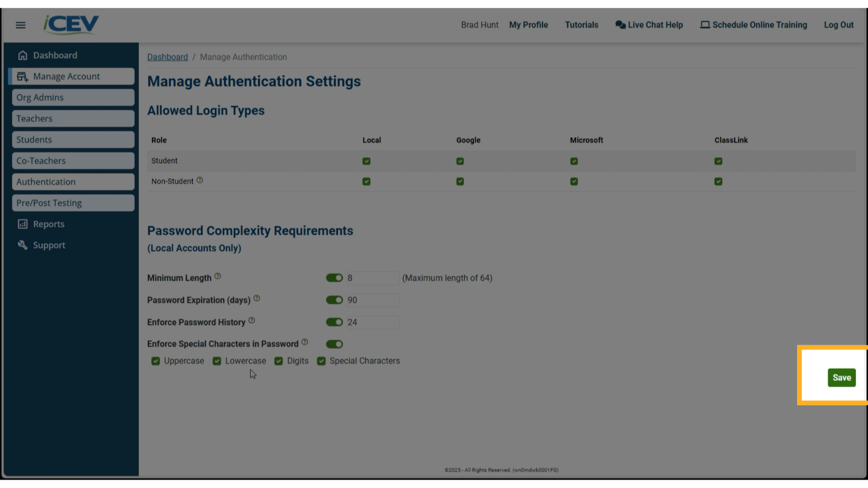Click the Manage Authentication breadcrumb text

click(243, 57)
